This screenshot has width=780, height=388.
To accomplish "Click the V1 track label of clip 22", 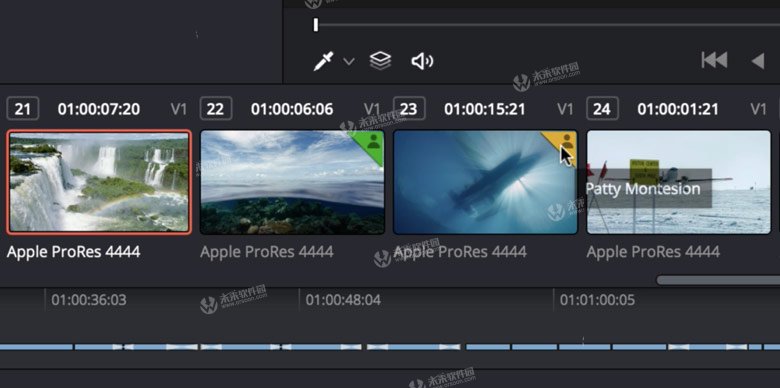I will (372, 109).
